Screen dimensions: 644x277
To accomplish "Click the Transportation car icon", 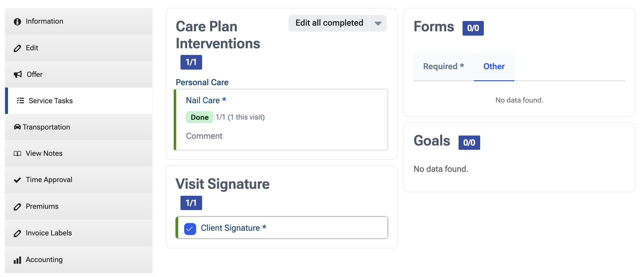I will click(17, 127).
